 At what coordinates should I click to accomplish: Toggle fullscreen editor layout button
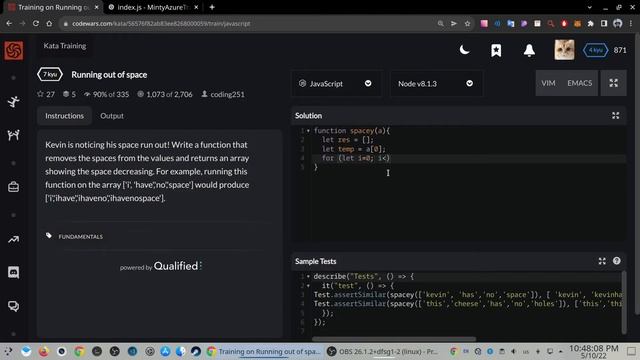tap(613, 83)
